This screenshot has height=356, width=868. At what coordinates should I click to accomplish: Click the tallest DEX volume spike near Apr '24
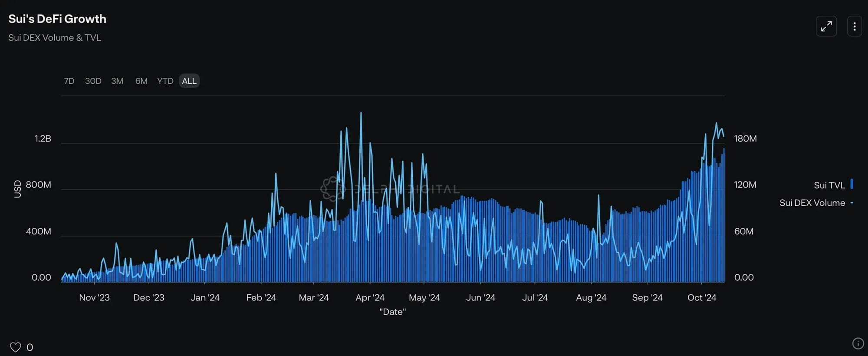click(361, 114)
